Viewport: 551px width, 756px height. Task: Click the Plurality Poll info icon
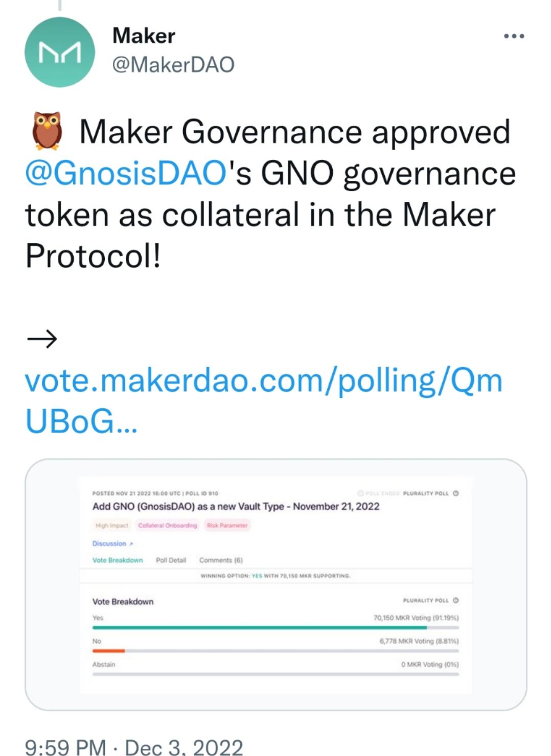(455, 493)
